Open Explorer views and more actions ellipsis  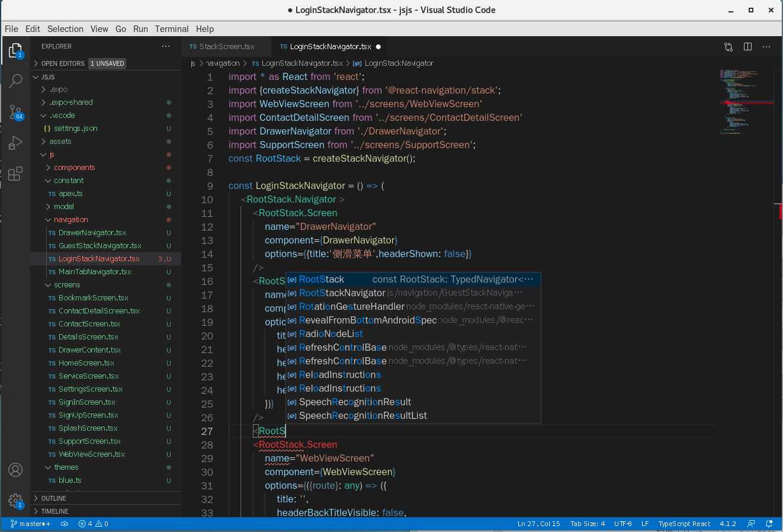(x=166, y=46)
